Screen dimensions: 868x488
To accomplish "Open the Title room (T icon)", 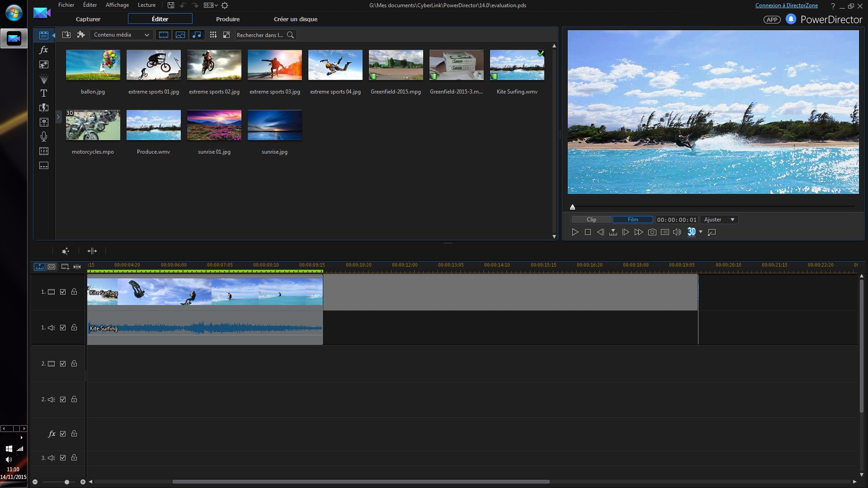I will [44, 93].
